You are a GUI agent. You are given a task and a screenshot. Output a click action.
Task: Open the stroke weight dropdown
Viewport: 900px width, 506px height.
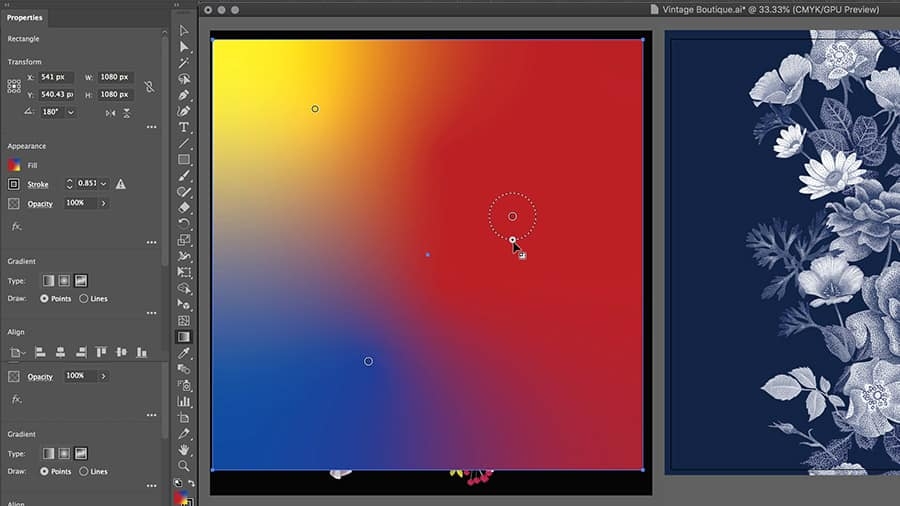[103, 184]
